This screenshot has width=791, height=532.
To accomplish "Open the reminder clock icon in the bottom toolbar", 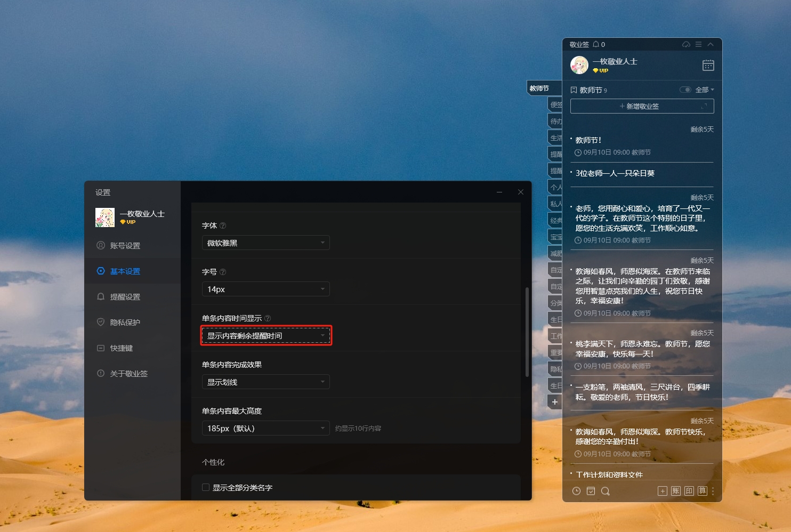I will [x=576, y=491].
